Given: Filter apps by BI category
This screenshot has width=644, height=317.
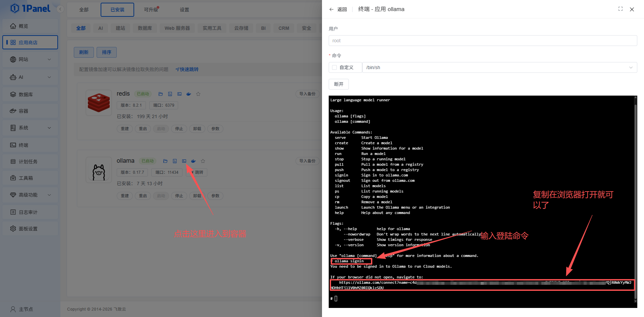Looking at the screenshot, I should (263, 28).
